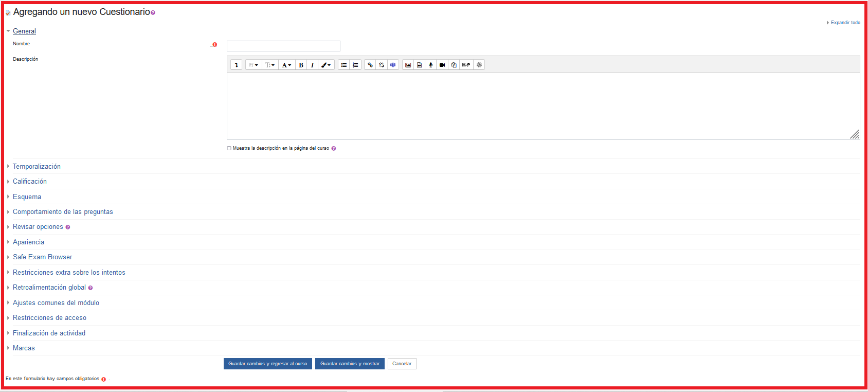Click 'Guardar cambios y regresar al curso'
The image size is (868, 392).
[268, 364]
